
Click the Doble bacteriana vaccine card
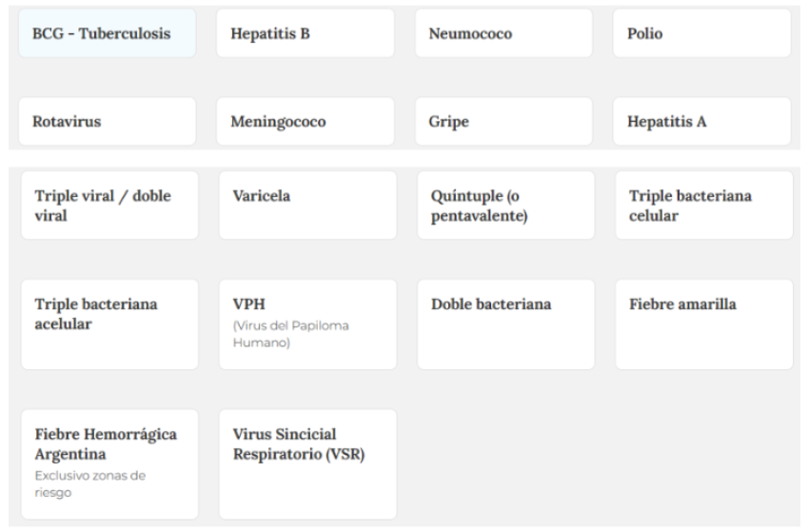click(x=505, y=325)
